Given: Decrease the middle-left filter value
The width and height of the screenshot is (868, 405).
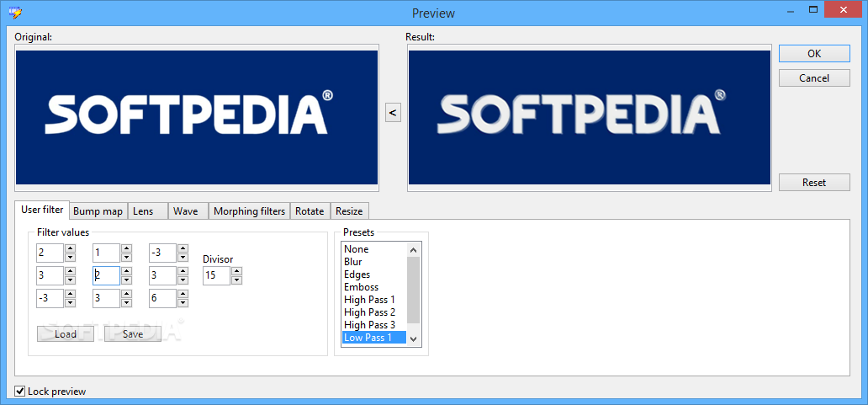Looking at the screenshot, I should [x=71, y=280].
